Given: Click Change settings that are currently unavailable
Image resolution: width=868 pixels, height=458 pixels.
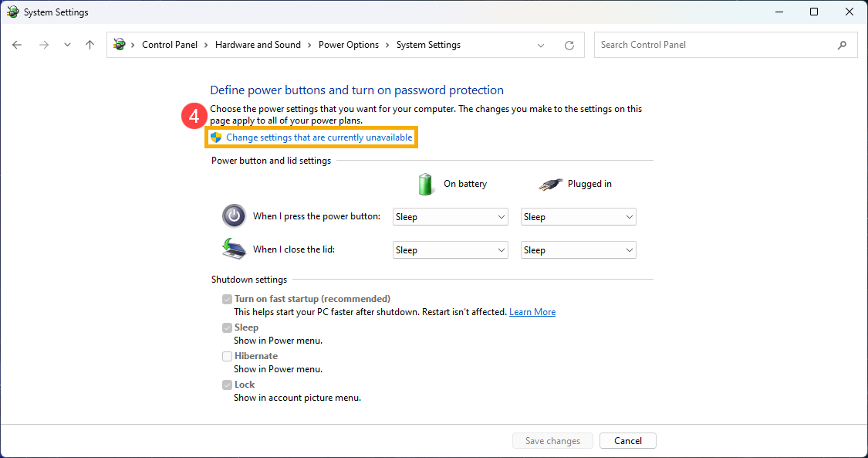Looking at the screenshot, I should [x=319, y=137].
